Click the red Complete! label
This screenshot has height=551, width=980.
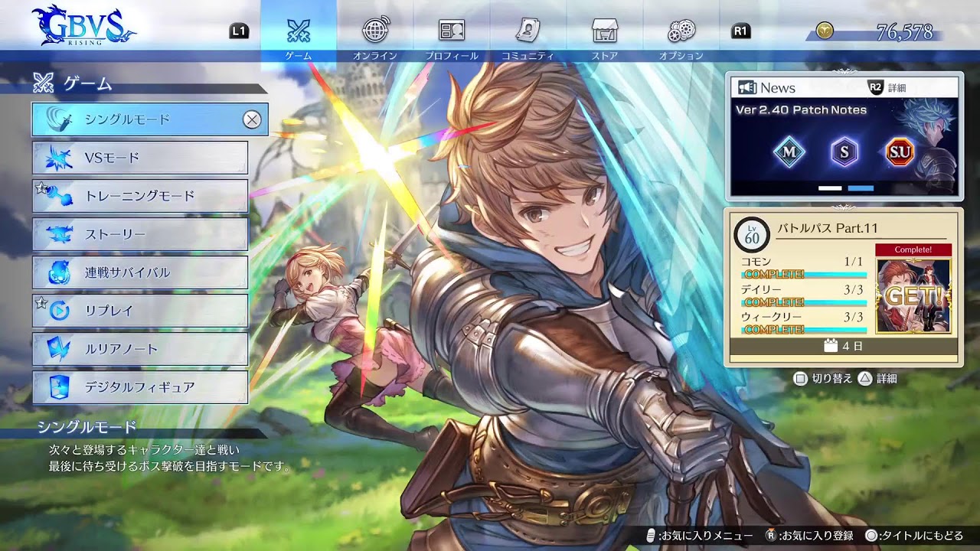point(913,249)
